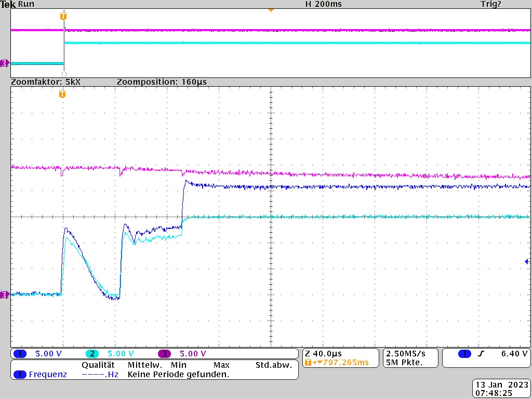The width and height of the screenshot is (532, 399).
Task: Click rising edge trigger slope icon
Action: tap(481, 354)
